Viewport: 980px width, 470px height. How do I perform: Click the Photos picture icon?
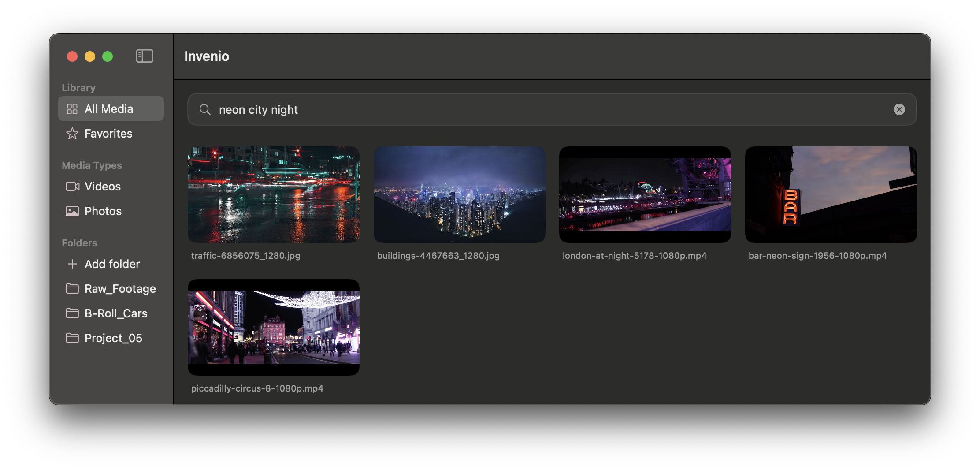tap(72, 211)
